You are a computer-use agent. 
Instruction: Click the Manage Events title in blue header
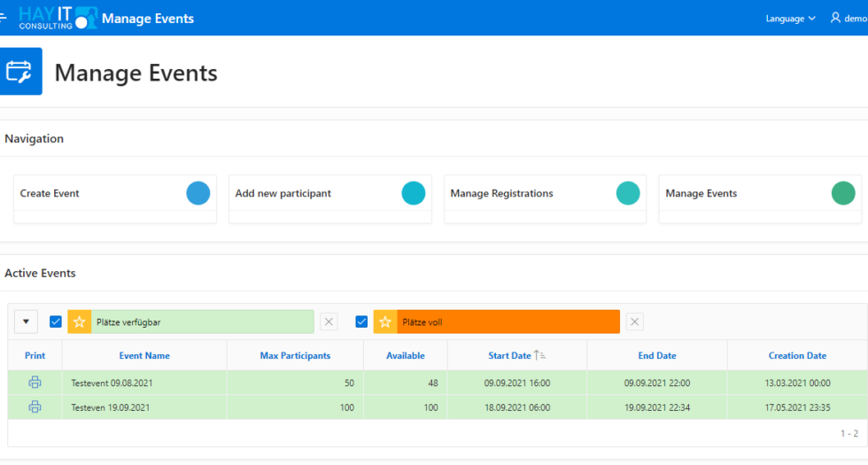[148, 19]
